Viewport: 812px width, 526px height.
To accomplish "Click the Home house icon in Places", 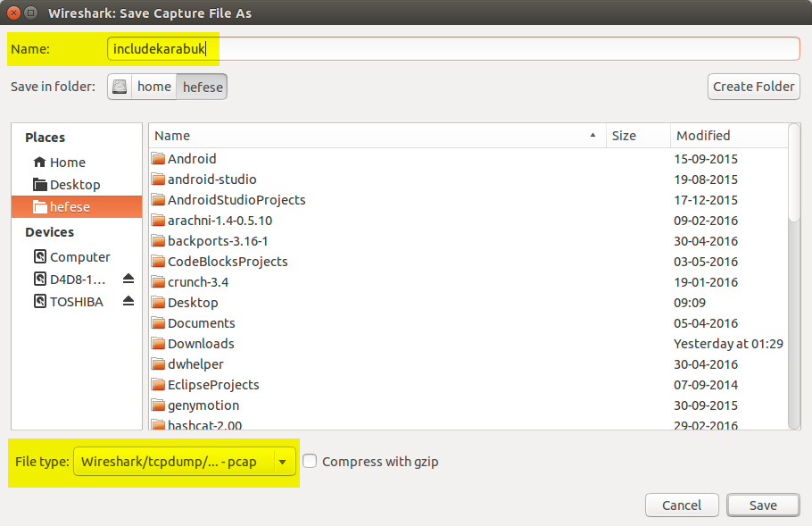I will point(40,163).
